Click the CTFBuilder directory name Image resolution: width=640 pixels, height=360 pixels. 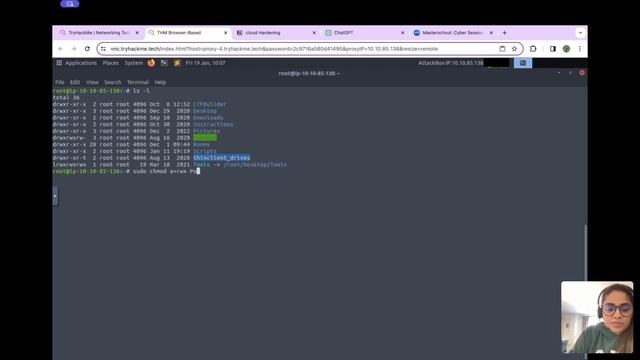(210, 104)
